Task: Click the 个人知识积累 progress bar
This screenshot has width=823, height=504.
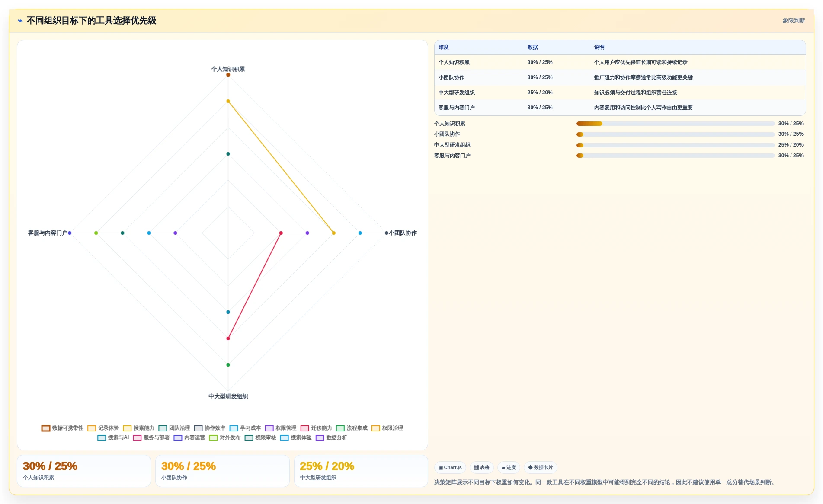Action: [676, 124]
